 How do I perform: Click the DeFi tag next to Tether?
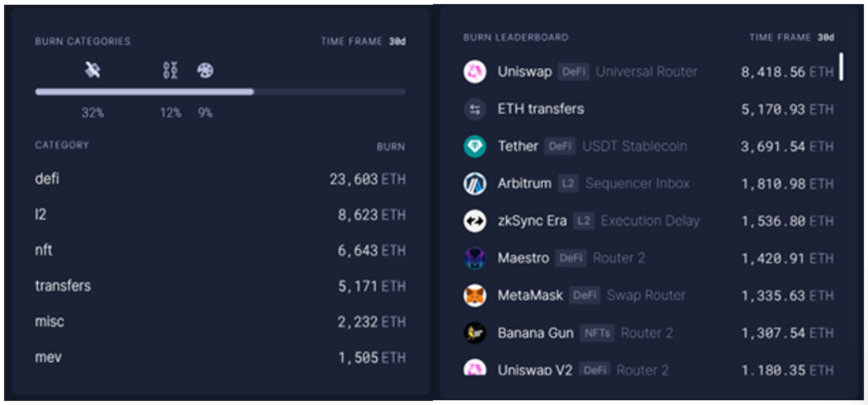click(560, 146)
